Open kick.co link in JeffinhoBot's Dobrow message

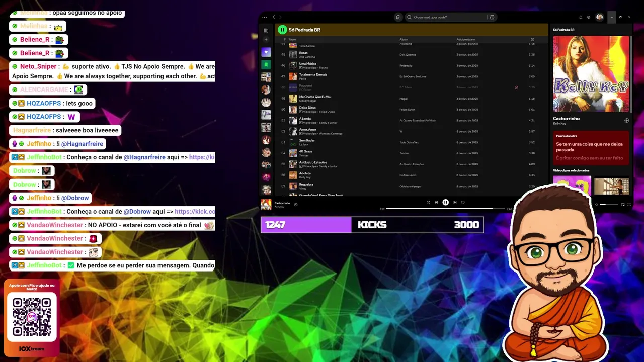[x=195, y=211]
